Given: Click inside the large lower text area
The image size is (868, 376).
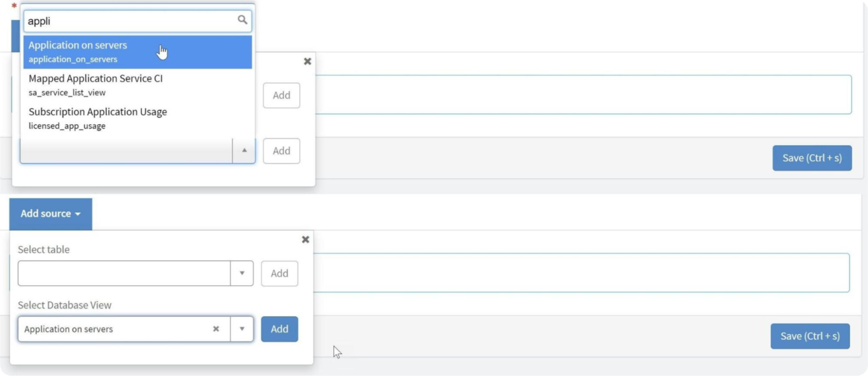Looking at the screenshot, I should point(568,273).
